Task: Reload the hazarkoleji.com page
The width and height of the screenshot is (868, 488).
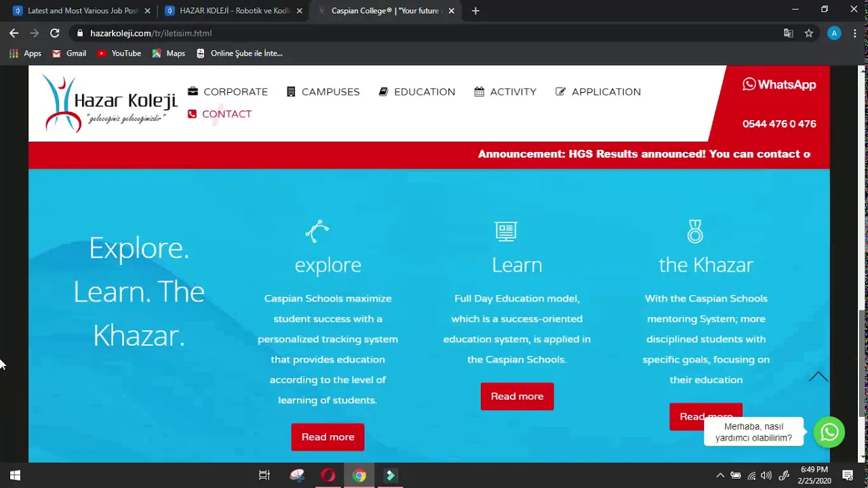Action: [x=55, y=33]
